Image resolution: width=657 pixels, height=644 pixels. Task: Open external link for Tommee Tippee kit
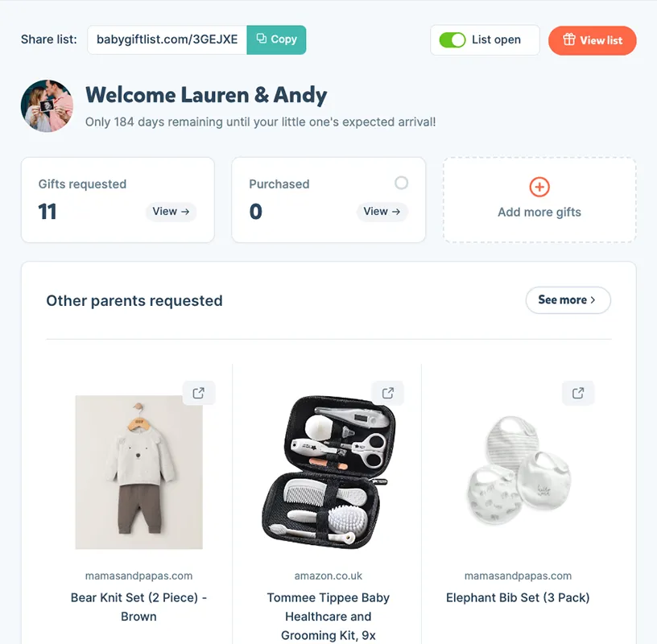(x=387, y=394)
